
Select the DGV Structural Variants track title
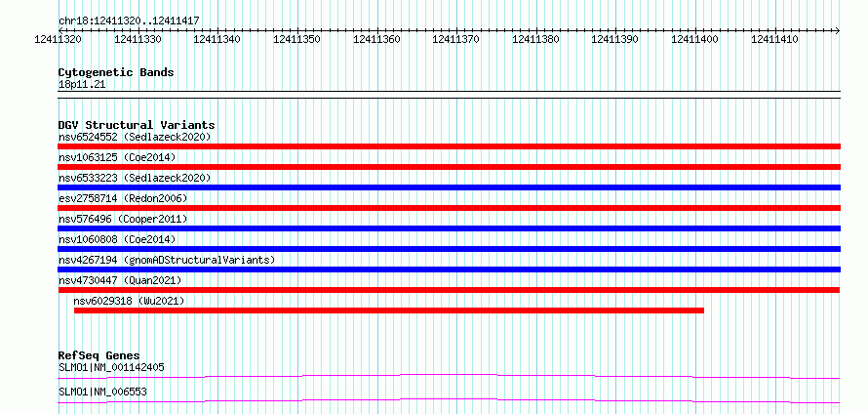(x=137, y=125)
